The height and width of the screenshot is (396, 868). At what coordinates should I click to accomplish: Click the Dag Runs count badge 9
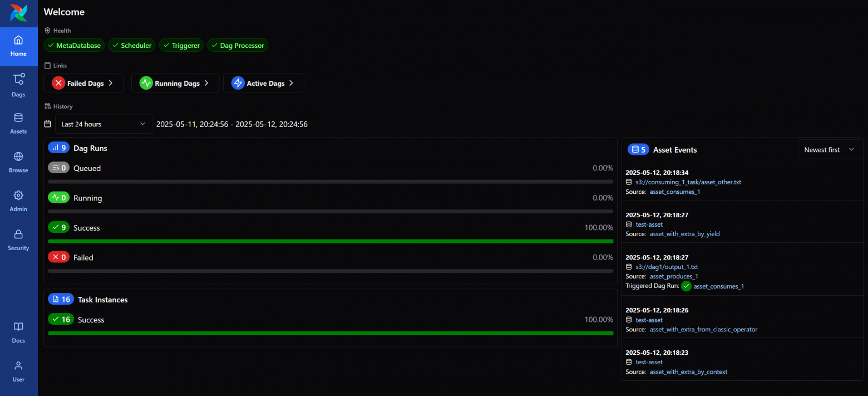58,148
